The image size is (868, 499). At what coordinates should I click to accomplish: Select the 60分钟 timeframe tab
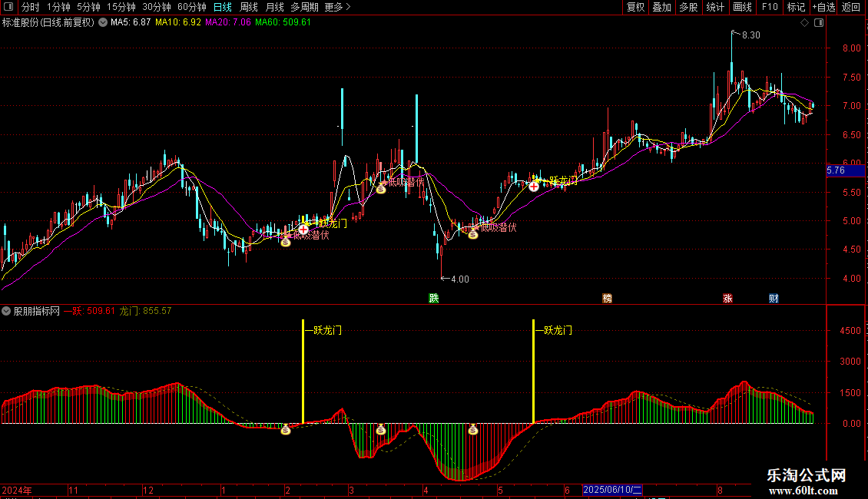191,8
